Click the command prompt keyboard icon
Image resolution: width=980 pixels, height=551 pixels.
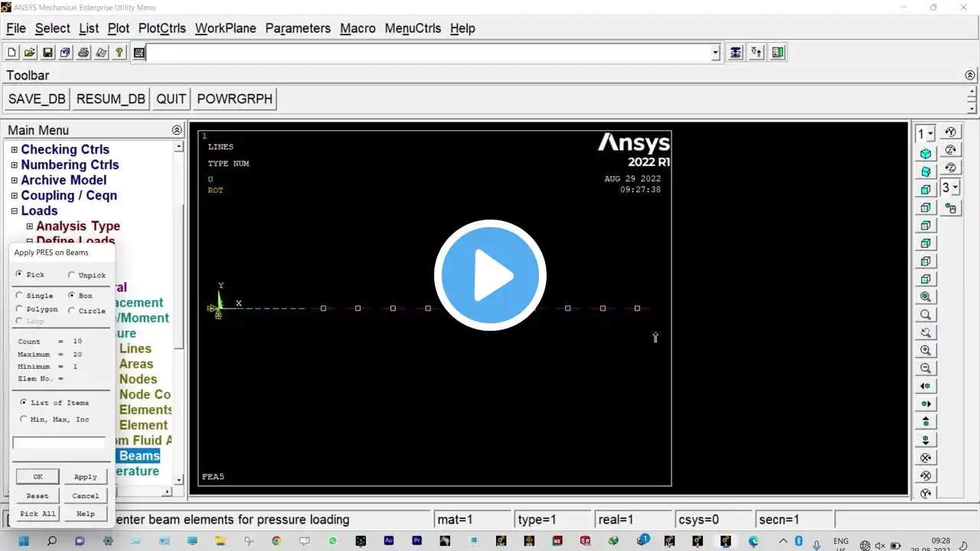[139, 53]
